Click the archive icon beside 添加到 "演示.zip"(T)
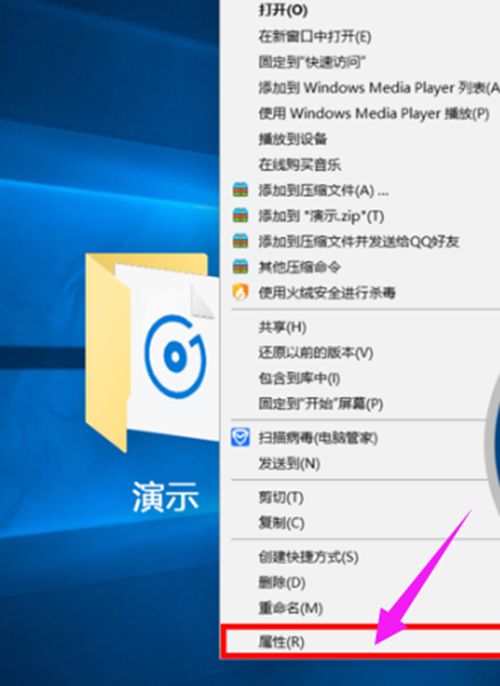The width and height of the screenshot is (500, 686). tap(240, 215)
